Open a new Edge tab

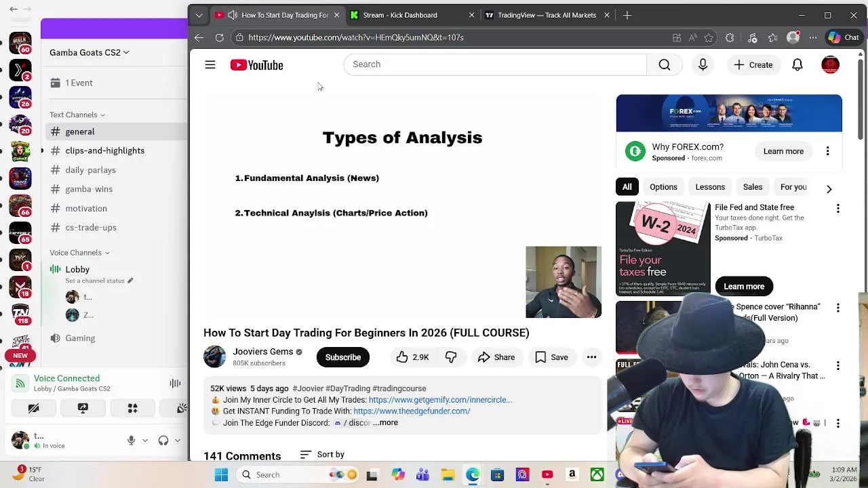click(627, 15)
